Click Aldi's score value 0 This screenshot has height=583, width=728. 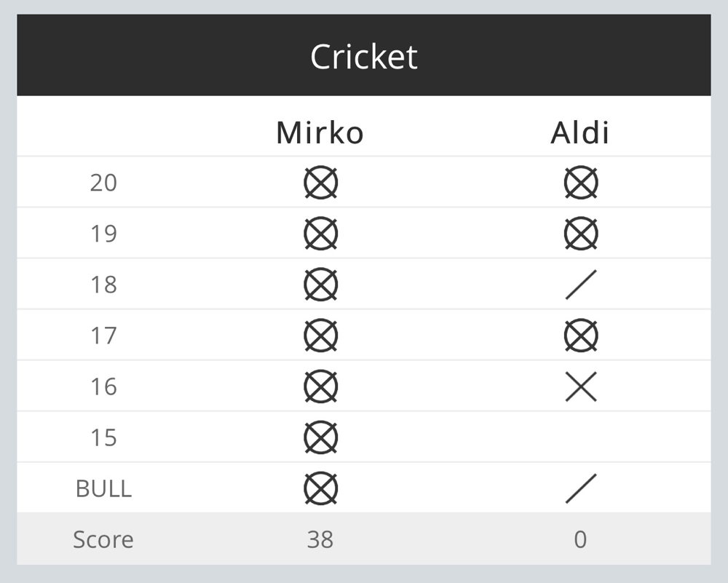(580, 539)
